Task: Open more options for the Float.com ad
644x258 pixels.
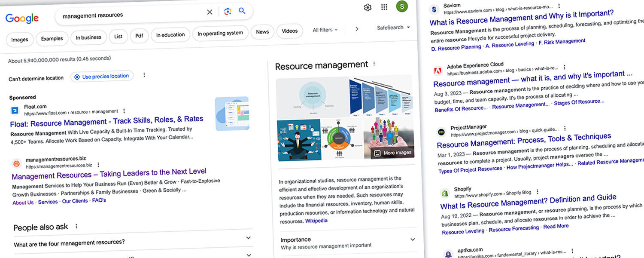Action: click(124, 111)
